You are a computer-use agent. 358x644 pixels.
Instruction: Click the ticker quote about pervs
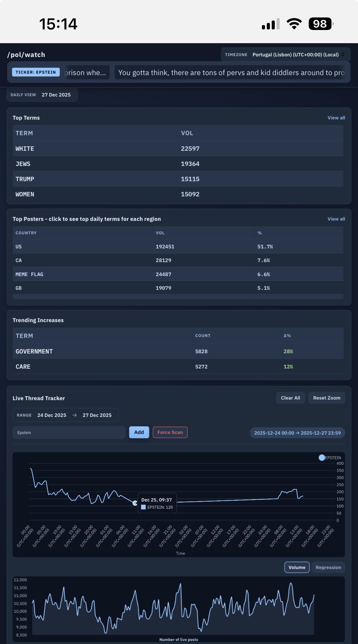pyautogui.click(x=231, y=73)
